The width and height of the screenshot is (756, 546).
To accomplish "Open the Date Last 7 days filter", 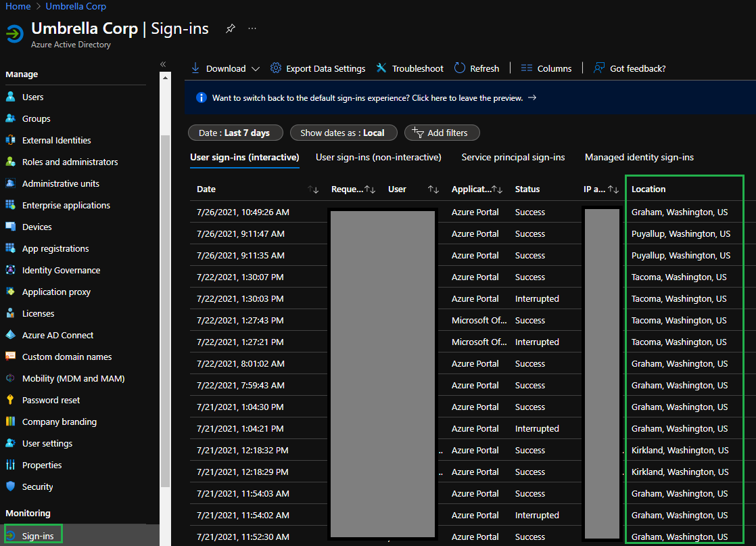I will pos(235,133).
